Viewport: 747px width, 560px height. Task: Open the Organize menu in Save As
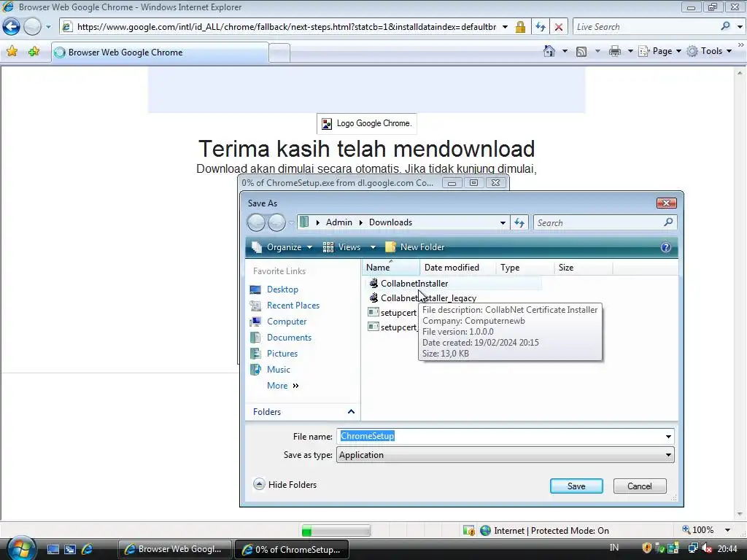(282, 247)
